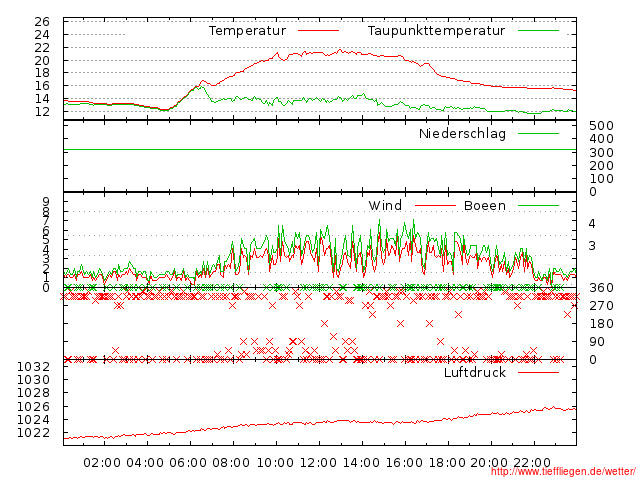
Task: Click the 1022 pressure axis value
Action: pyautogui.click(x=33, y=433)
